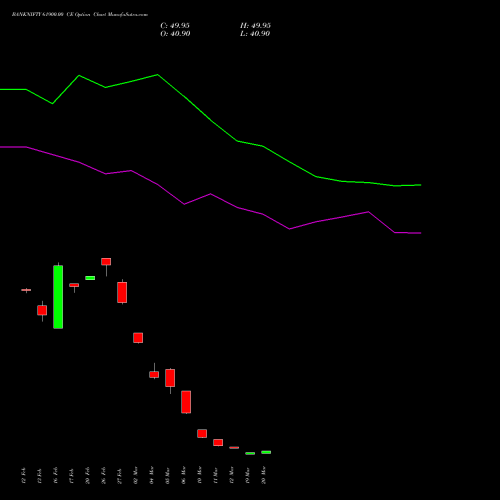This screenshot has width=500, height=500.
Task: Click the '05 Mar' date axis label
Action: tap(167, 475)
